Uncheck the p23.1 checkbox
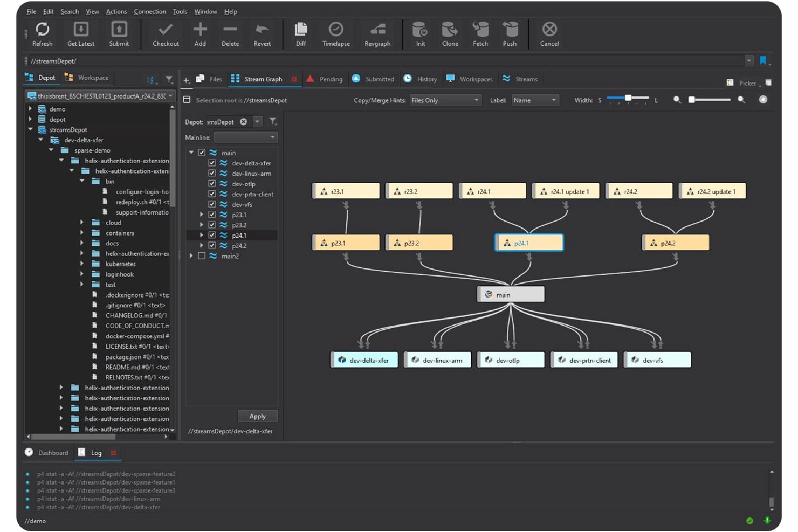Viewport: 798px width, 532px height. click(212, 215)
